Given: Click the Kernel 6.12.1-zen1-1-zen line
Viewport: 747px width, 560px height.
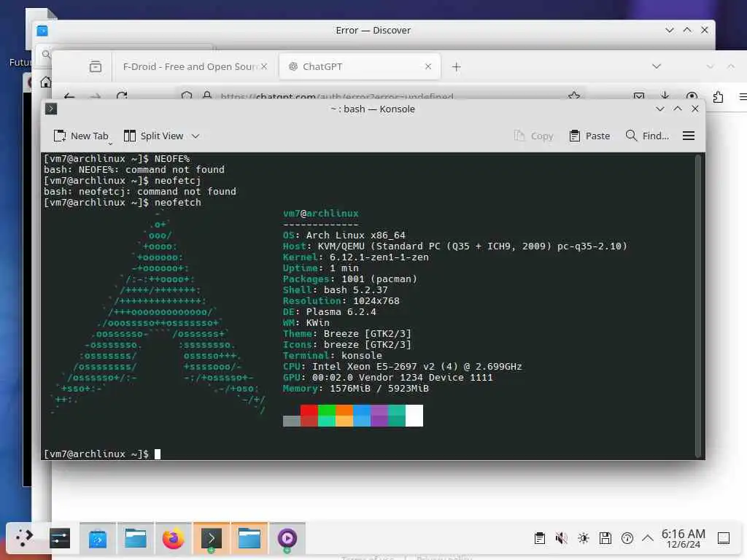Looking at the screenshot, I should tap(356, 257).
